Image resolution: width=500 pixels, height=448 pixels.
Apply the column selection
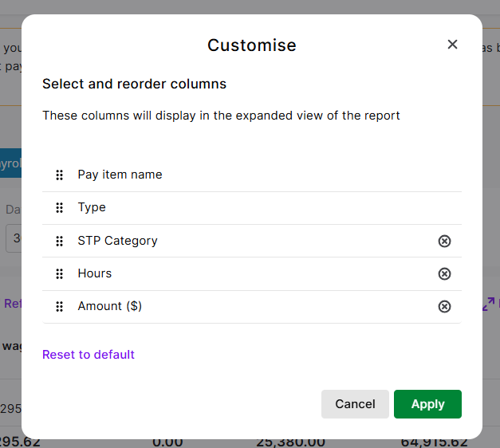[x=427, y=404]
